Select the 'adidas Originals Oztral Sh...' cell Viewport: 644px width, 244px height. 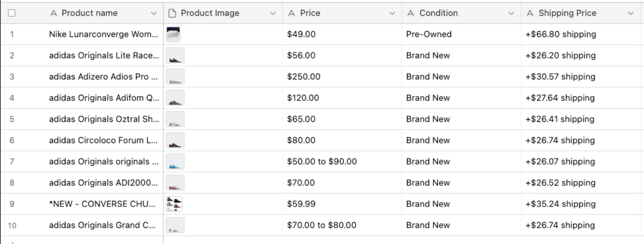[x=103, y=119]
